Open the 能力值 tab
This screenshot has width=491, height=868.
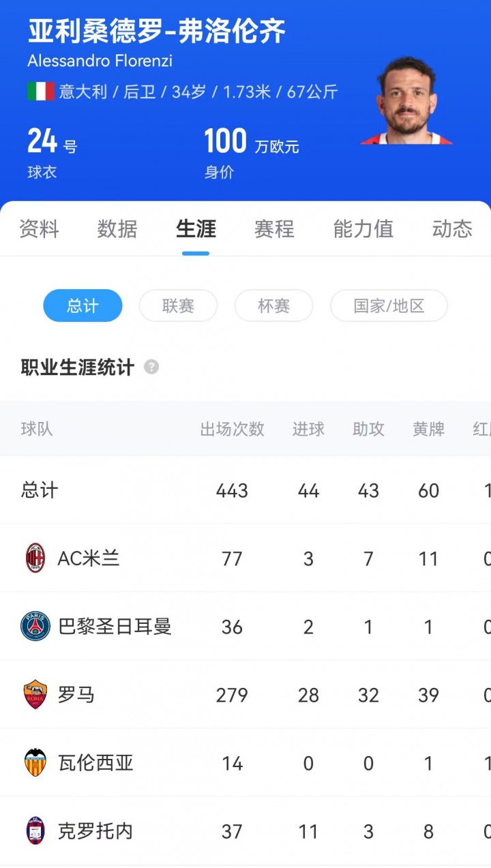tap(363, 229)
